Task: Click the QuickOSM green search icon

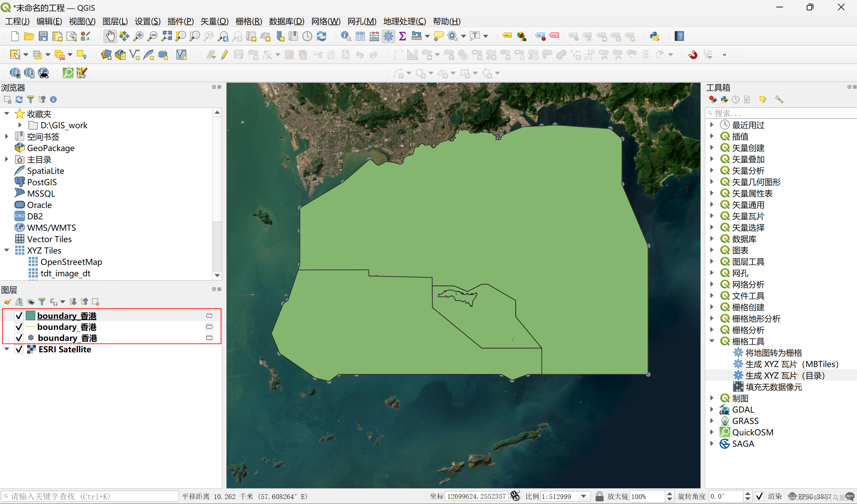Action: 68,73
